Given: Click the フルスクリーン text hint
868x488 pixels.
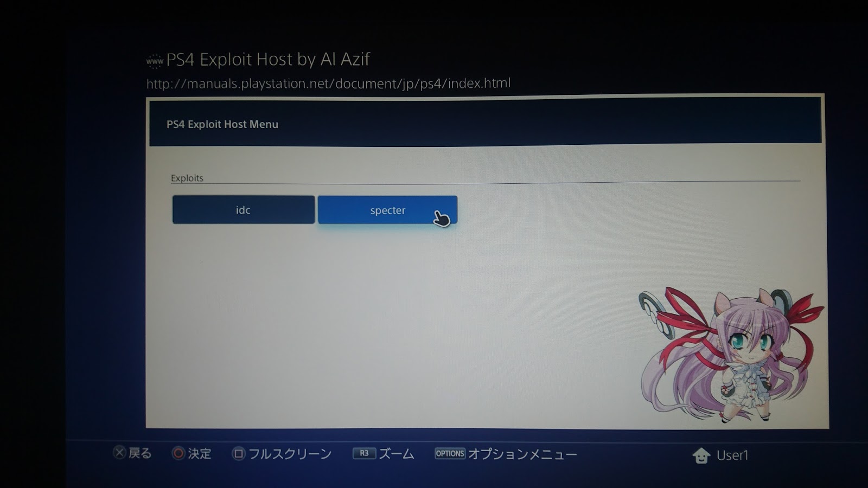Looking at the screenshot, I should click(x=290, y=453).
